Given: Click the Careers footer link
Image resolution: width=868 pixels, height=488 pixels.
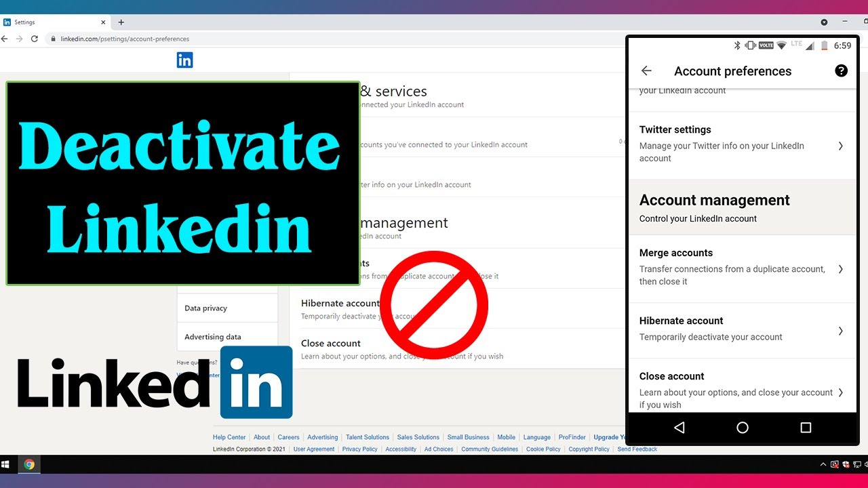Looking at the screenshot, I should (x=288, y=438).
